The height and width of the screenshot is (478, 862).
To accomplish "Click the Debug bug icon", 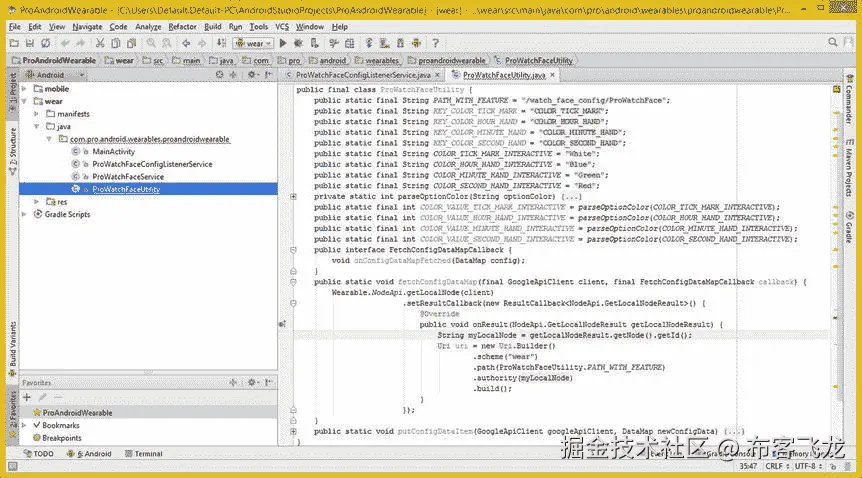I will point(299,43).
